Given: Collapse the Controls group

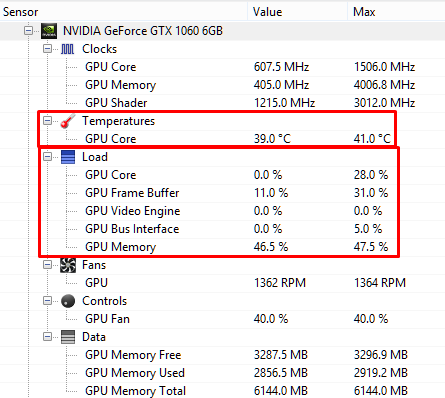Looking at the screenshot, I should [47, 301].
